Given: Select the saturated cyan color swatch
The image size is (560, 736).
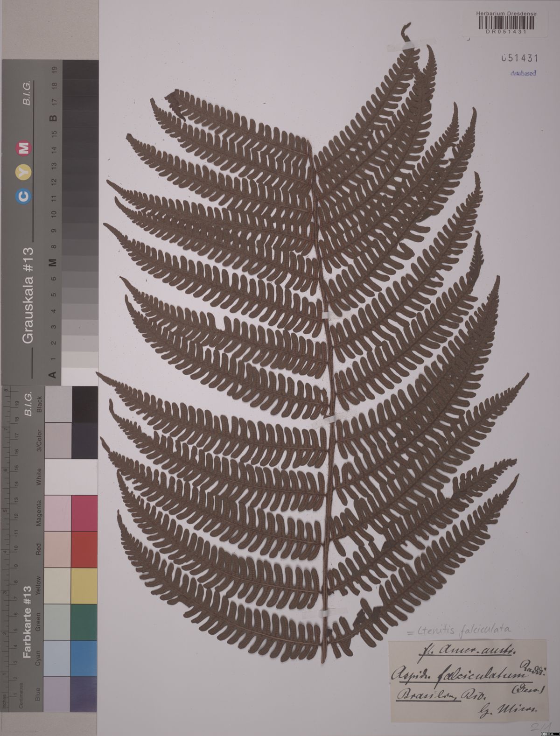Looking at the screenshot, I should click(84, 658).
